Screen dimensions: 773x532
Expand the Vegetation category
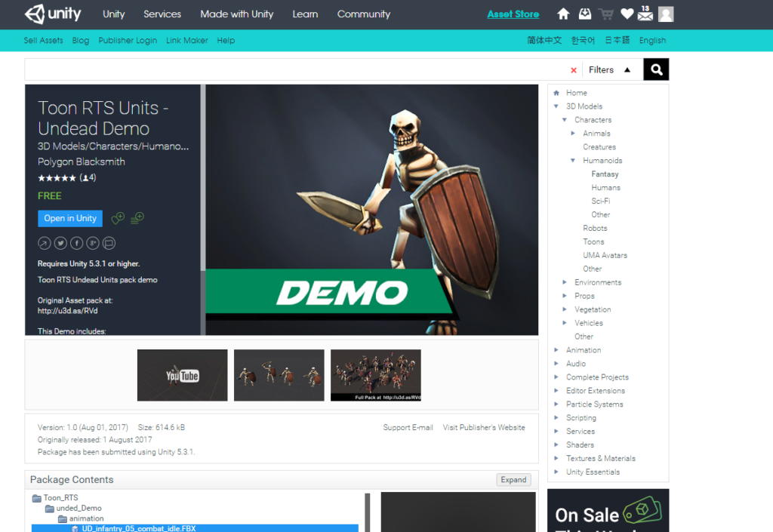[x=565, y=309]
